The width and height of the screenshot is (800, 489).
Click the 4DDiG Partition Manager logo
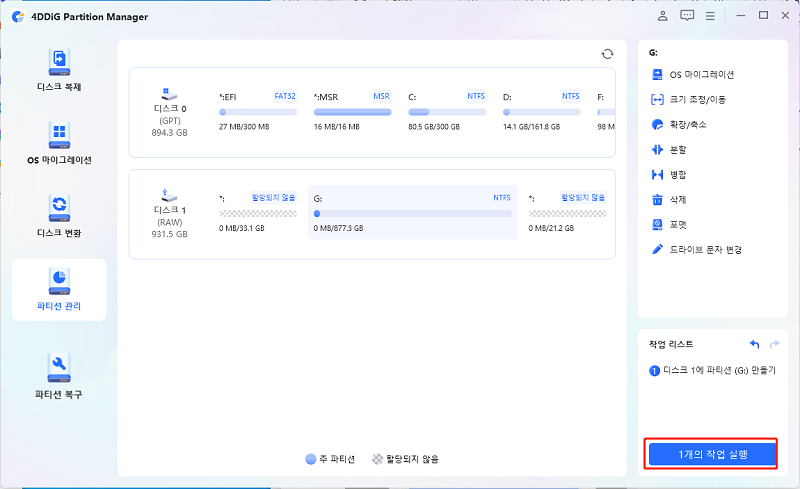[x=18, y=16]
